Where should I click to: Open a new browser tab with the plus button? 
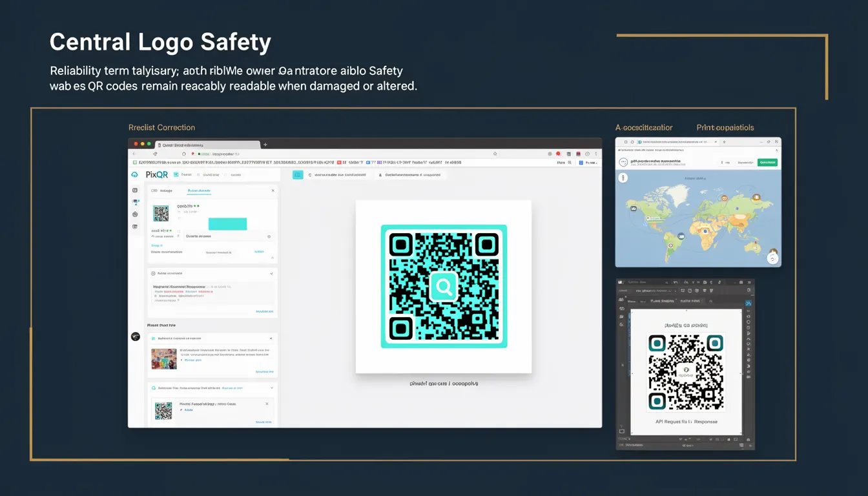click(x=265, y=145)
